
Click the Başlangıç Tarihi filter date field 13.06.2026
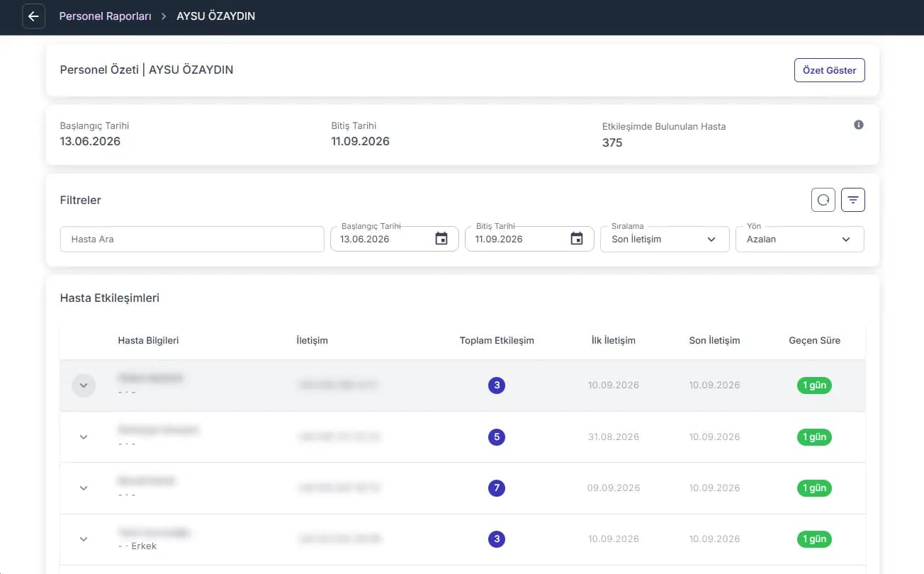click(395, 239)
